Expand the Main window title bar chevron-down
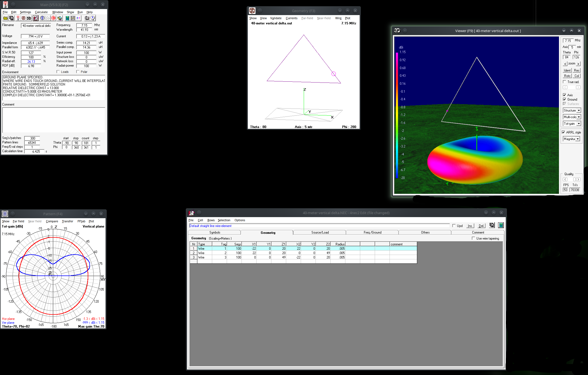 (x=87, y=5)
